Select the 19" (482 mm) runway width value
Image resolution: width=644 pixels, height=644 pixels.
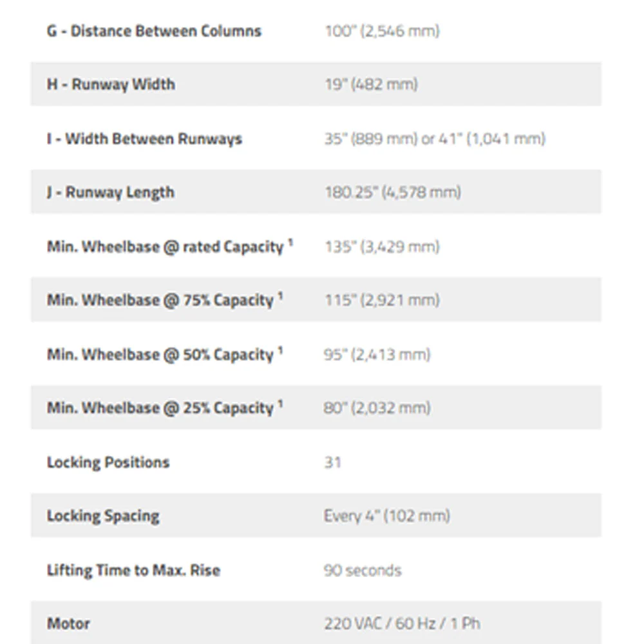pyautogui.click(x=371, y=84)
